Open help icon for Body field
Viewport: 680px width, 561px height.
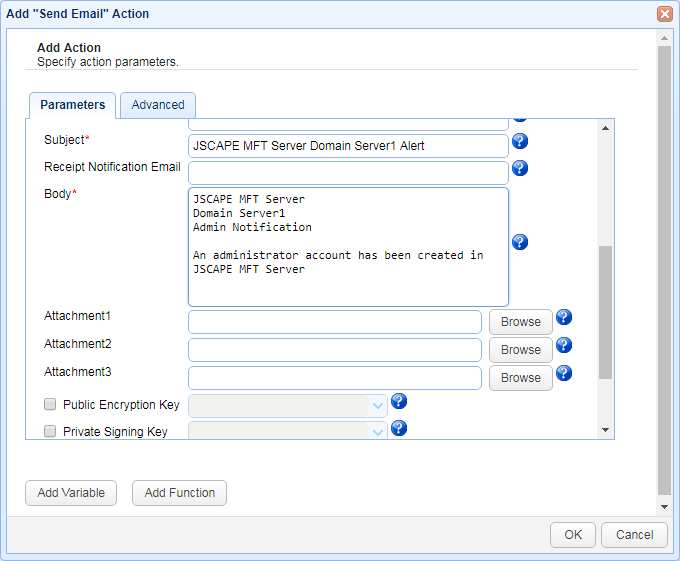coord(520,242)
